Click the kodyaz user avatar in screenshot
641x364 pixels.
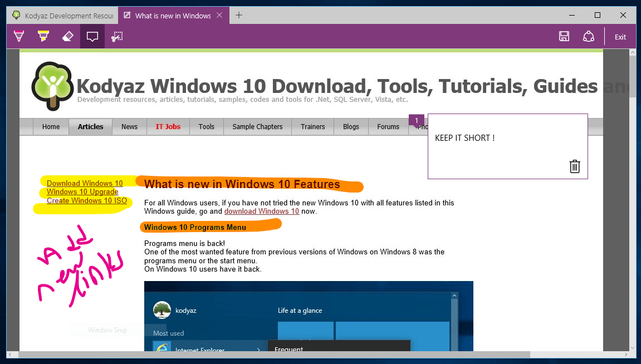[x=162, y=310]
